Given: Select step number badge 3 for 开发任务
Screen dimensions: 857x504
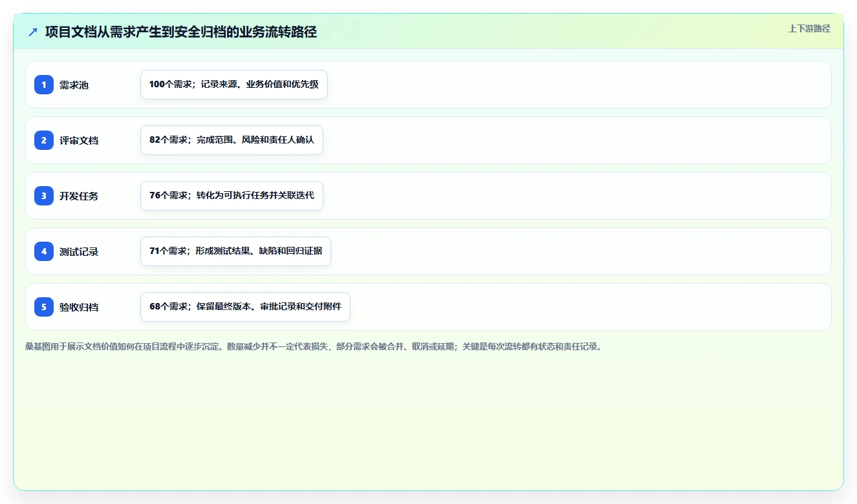Looking at the screenshot, I should (44, 196).
